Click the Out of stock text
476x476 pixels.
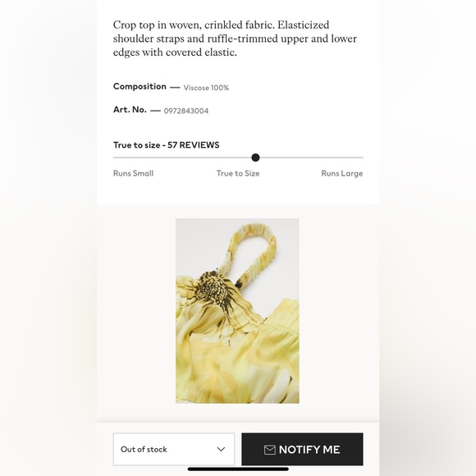144,449
